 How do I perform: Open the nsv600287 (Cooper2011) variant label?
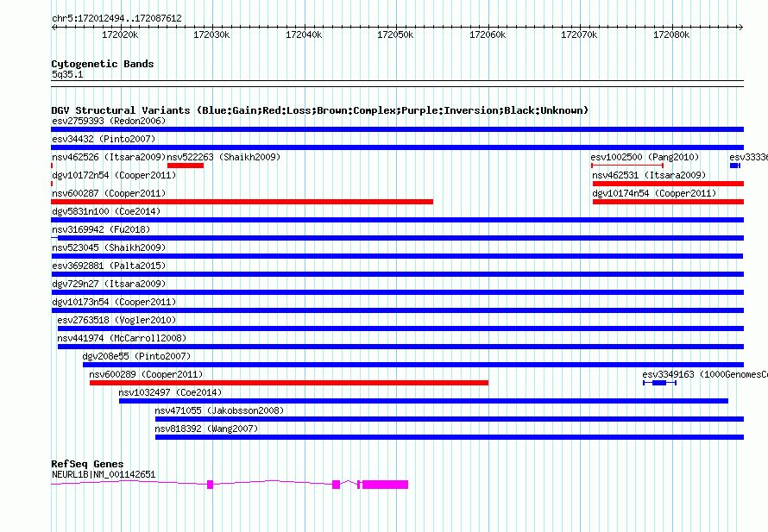109,193
